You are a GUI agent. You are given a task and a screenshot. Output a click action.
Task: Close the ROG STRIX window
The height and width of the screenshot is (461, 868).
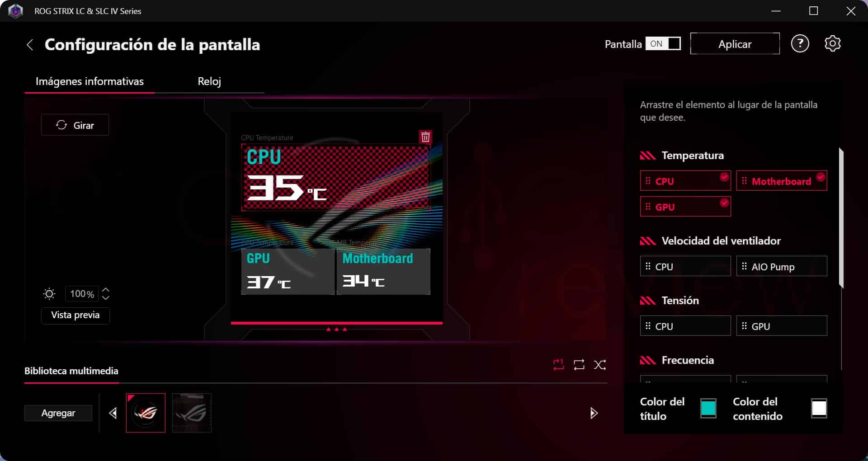pos(851,11)
